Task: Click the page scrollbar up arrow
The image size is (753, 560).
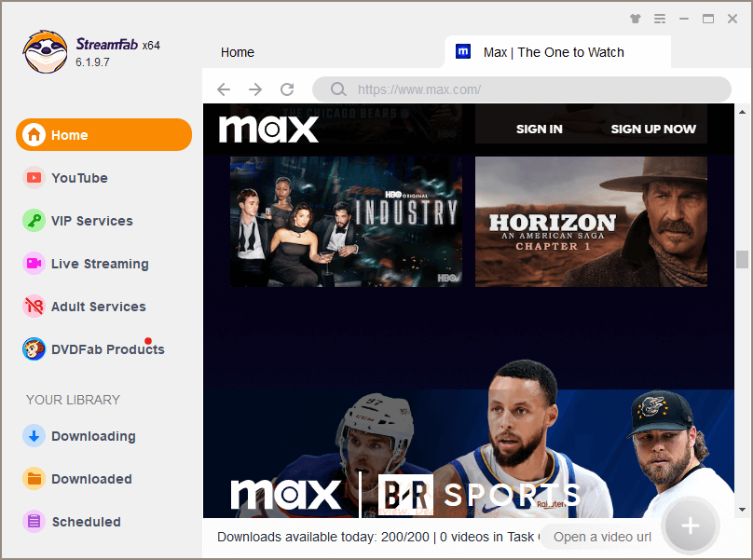Action: [x=743, y=112]
